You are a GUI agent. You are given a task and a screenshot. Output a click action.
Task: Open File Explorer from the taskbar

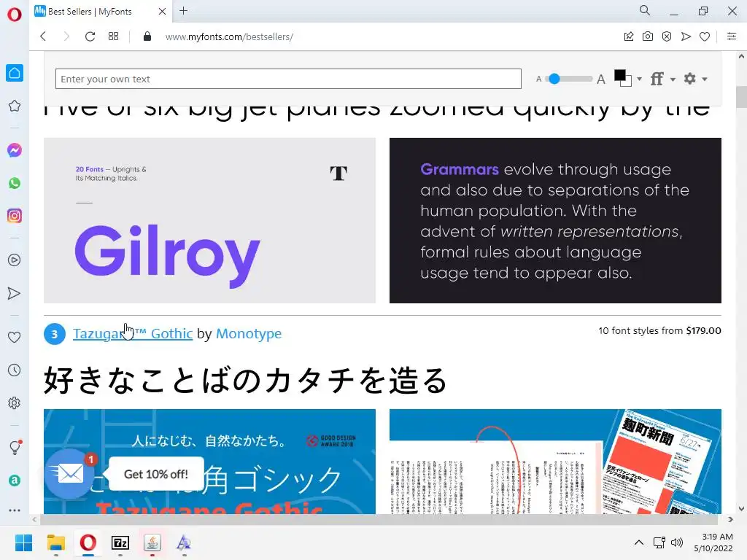pyautogui.click(x=55, y=542)
